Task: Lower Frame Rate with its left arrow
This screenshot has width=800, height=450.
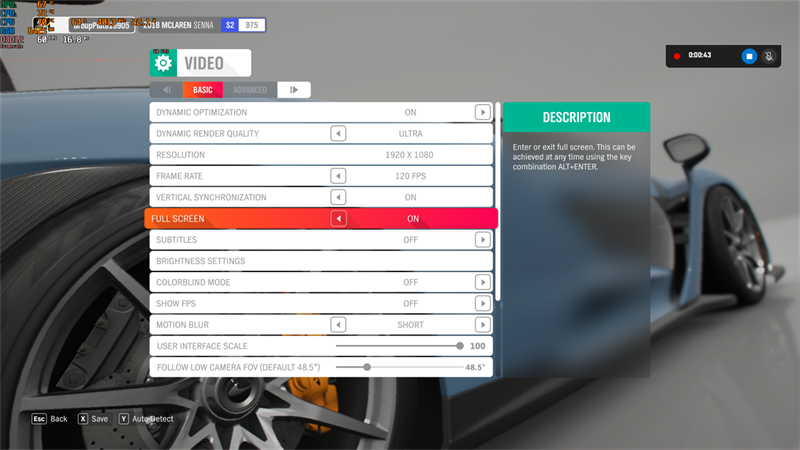Action: click(338, 176)
